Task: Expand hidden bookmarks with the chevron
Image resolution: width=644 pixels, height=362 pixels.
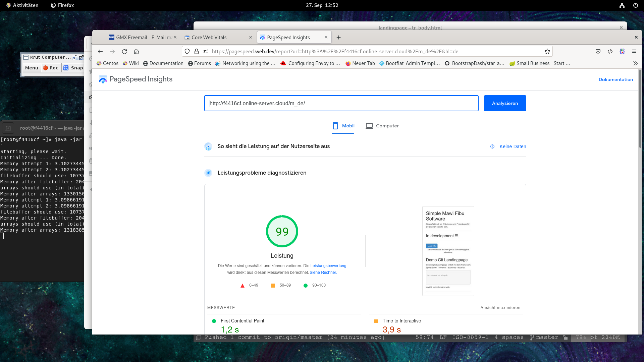Action: coord(635,63)
